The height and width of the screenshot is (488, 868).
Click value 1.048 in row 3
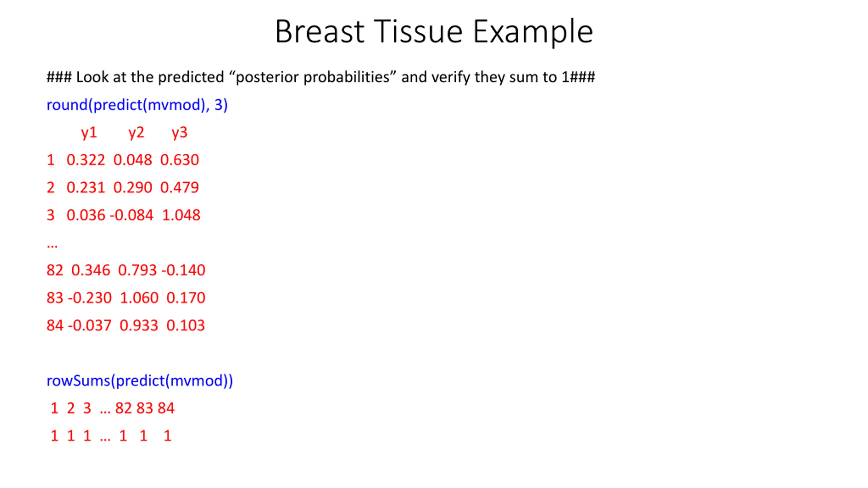click(x=181, y=215)
